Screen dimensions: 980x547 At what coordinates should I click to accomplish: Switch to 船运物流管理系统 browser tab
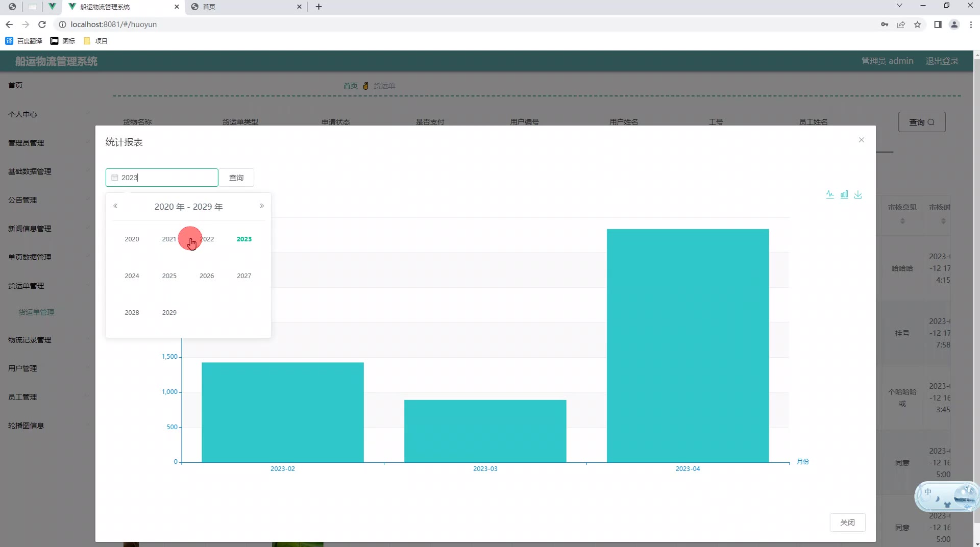click(x=122, y=7)
